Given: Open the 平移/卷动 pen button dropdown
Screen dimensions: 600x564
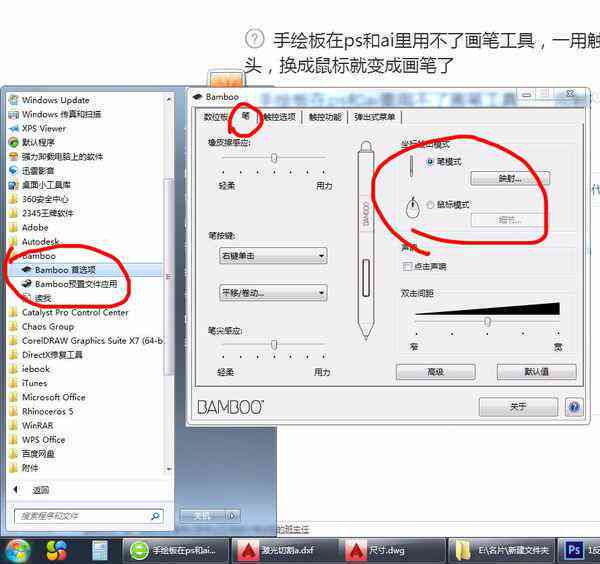Looking at the screenshot, I should [273, 293].
